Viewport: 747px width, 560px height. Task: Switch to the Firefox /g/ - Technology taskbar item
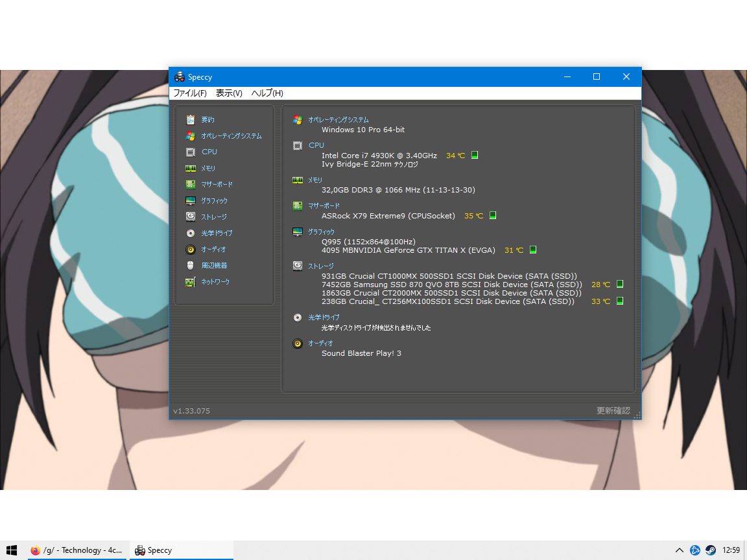pos(77,550)
